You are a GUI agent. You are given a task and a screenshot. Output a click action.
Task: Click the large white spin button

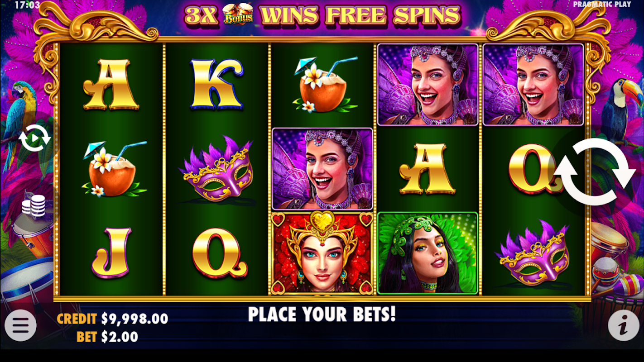pyautogui.click(x=595, y=171)
